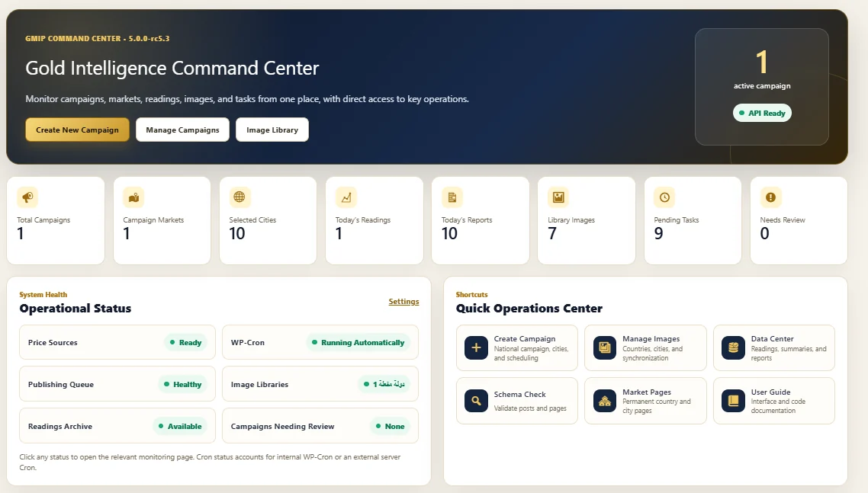Click the Today's Readings chart icon
This screenshot has height=493, width=868.
coord(346,197)
